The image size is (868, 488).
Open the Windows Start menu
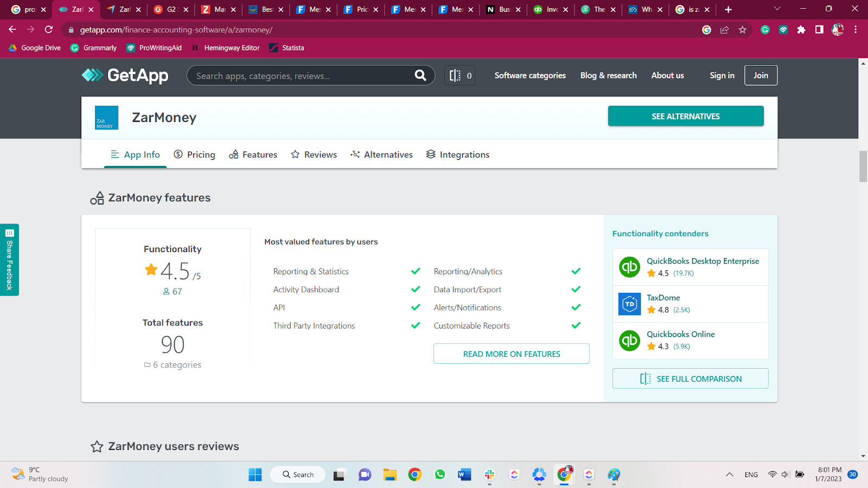pos(255,474)
